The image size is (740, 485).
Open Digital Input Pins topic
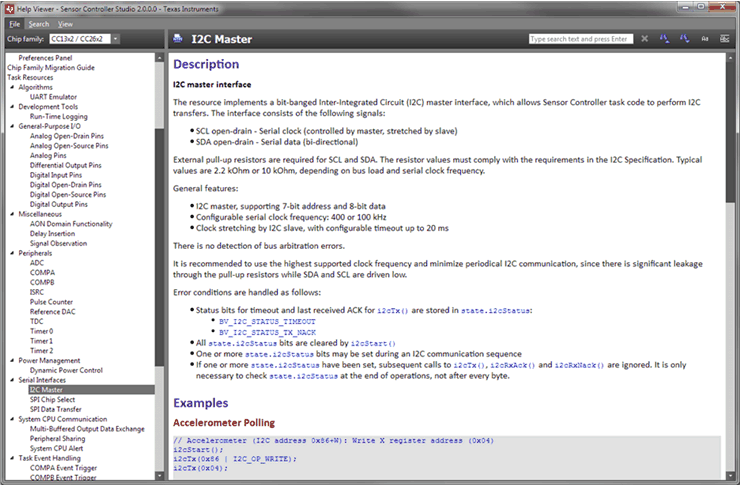tap(56, 175)
